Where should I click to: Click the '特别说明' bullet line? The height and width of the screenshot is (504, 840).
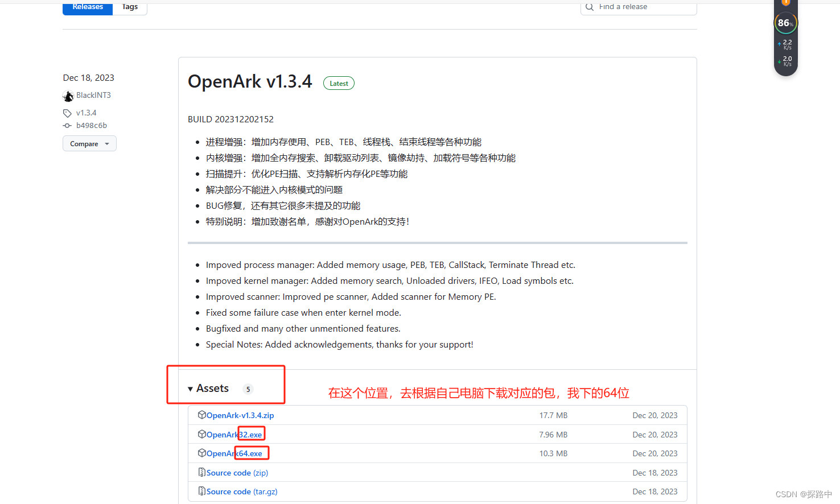(x=307, y=221)
